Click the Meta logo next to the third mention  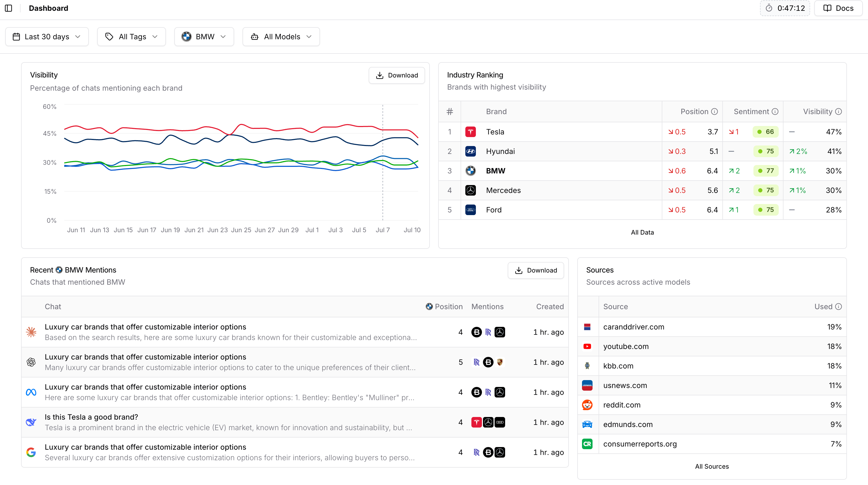(x=31, y=392)
